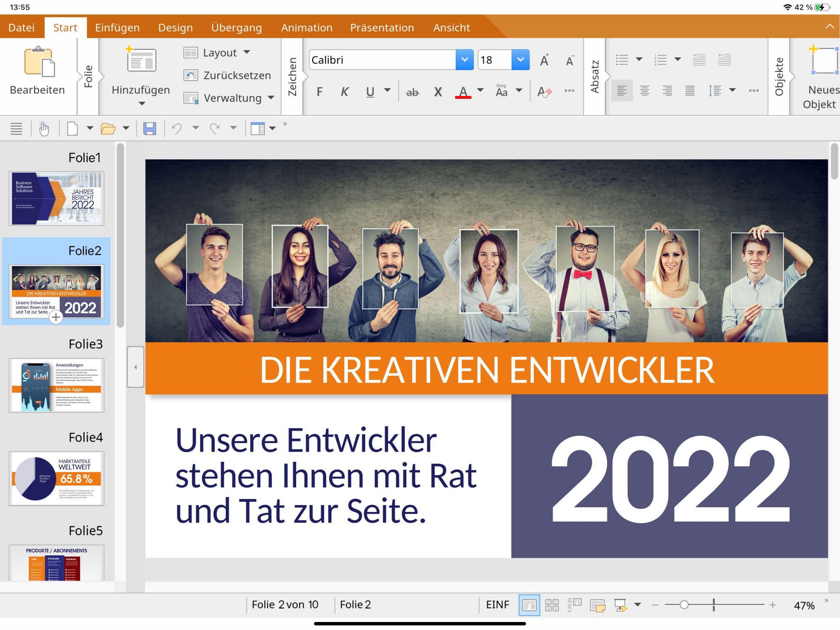840x630 pixels.
Task: Switch to the Ansicht tab
Action: click(451, 28)
